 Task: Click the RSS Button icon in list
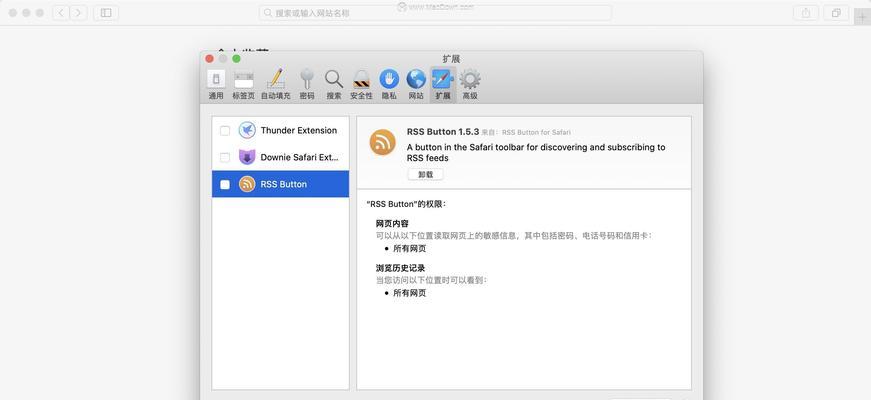pos(247,184)
